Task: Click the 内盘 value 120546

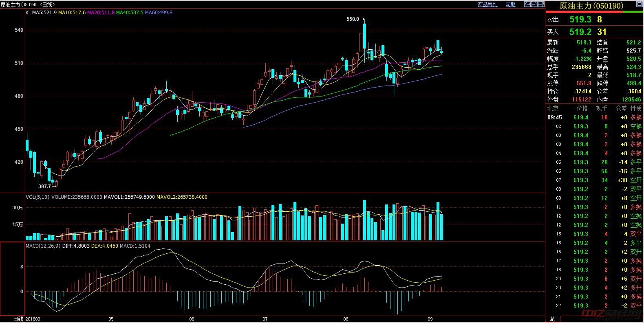Action: (631, 99)
